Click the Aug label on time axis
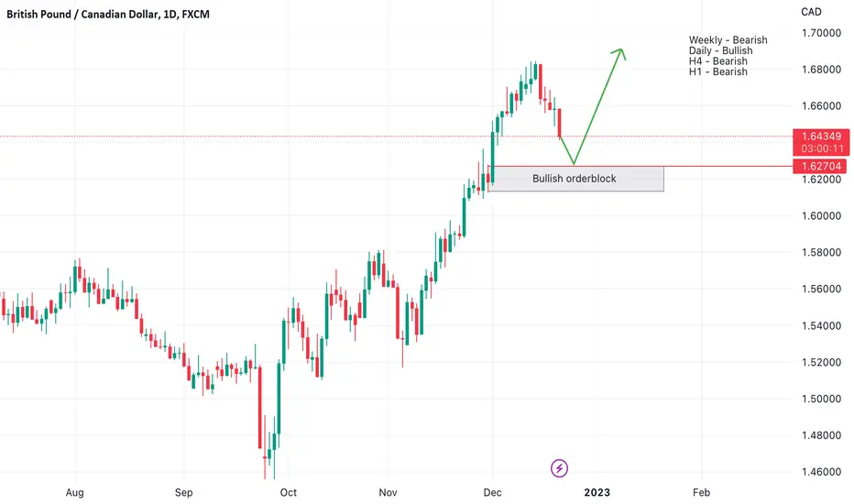This screenshot has height=504, width=854. tap(74, 493)
